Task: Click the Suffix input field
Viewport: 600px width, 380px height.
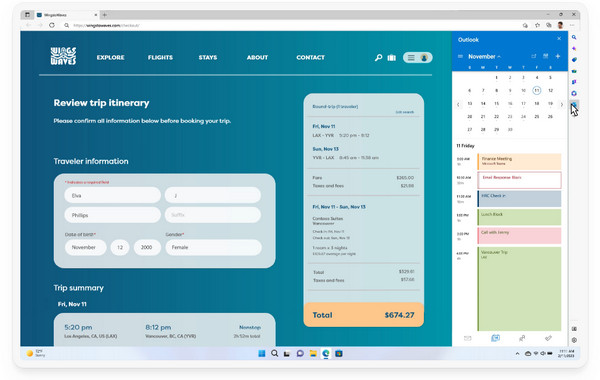Action: (x=213, y=215)
